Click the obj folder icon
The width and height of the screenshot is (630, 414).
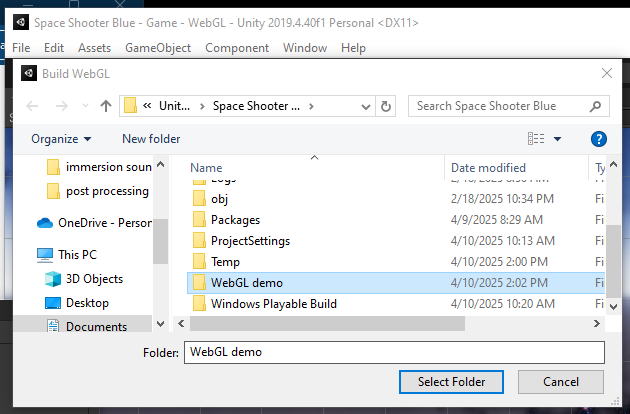199,199
